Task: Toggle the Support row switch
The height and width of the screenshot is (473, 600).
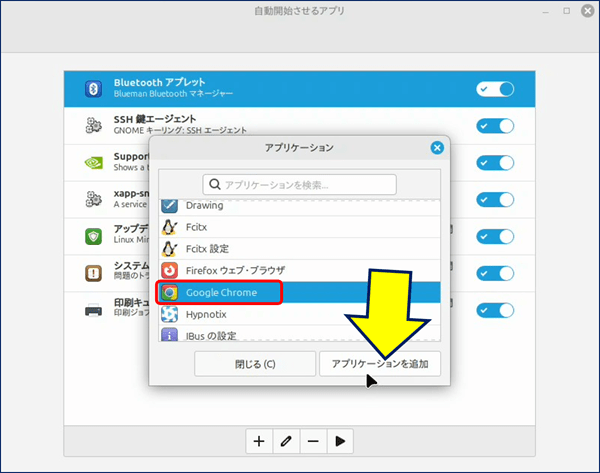Action: point(495,163)
